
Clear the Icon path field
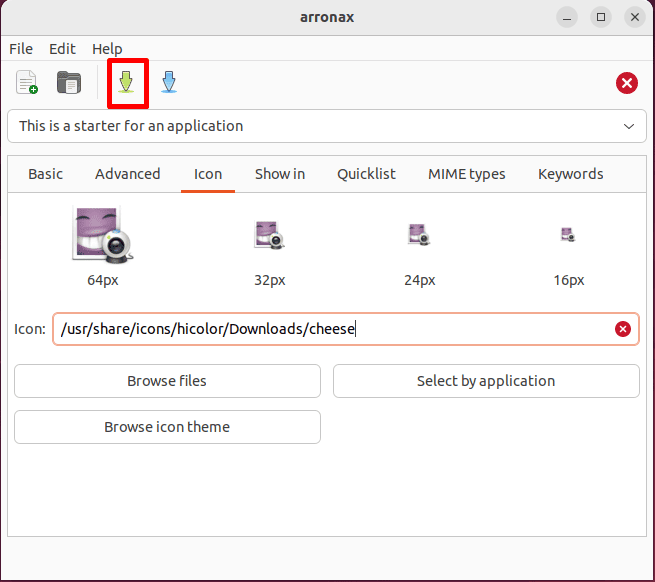(622, 329)
